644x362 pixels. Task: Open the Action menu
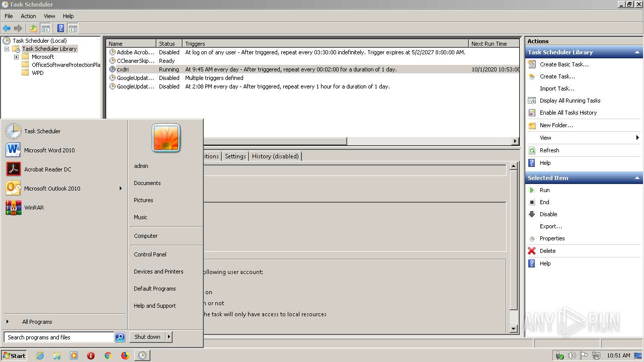coord(28,16)
